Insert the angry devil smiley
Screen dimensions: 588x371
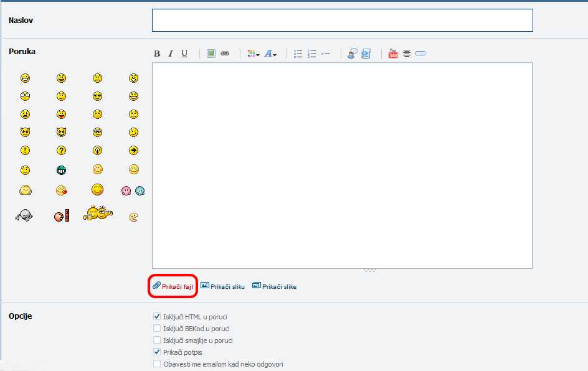[x=25, y=132]
